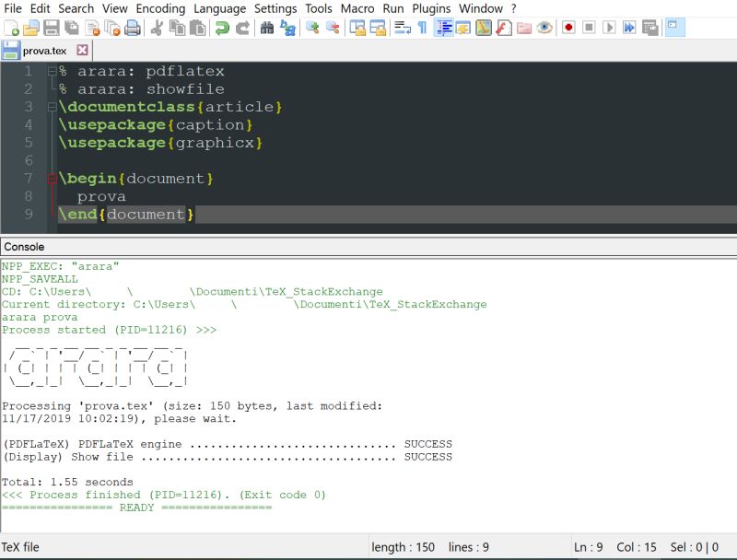Image resolution: width=737 pixels, height=560 pixels.
Task: Toggle the NppExec console panel icon
Action: 675,28
